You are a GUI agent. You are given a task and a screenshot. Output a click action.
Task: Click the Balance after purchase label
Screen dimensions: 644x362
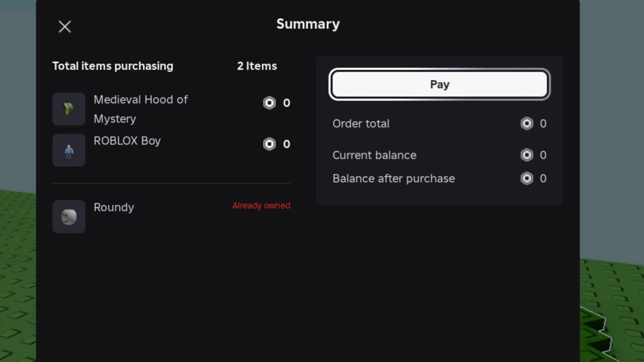394,179
